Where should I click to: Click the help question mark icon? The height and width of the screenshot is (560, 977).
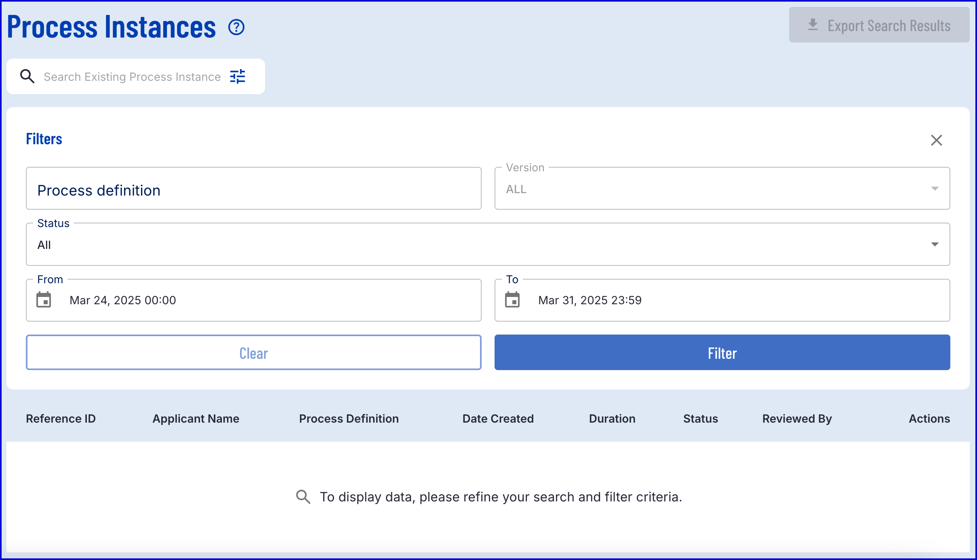[x=236, y=27]
